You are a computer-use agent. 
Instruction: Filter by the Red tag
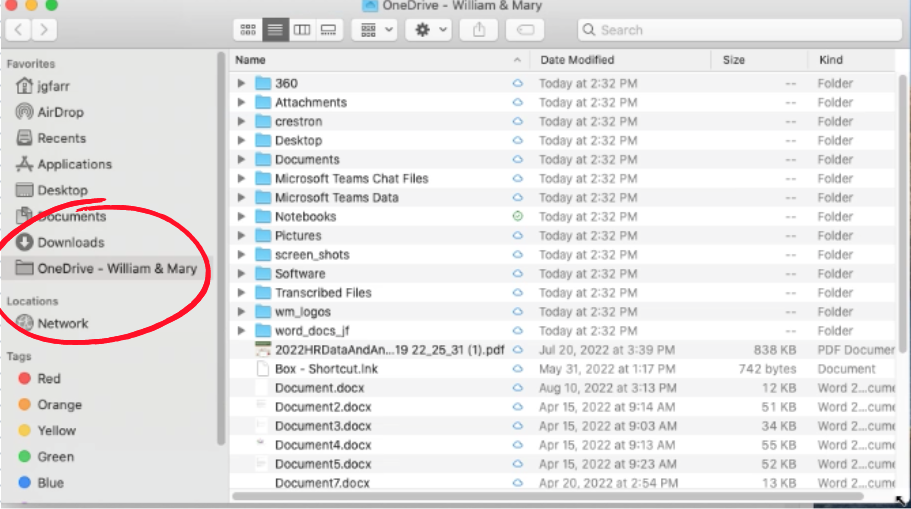[x=49, y=379]
